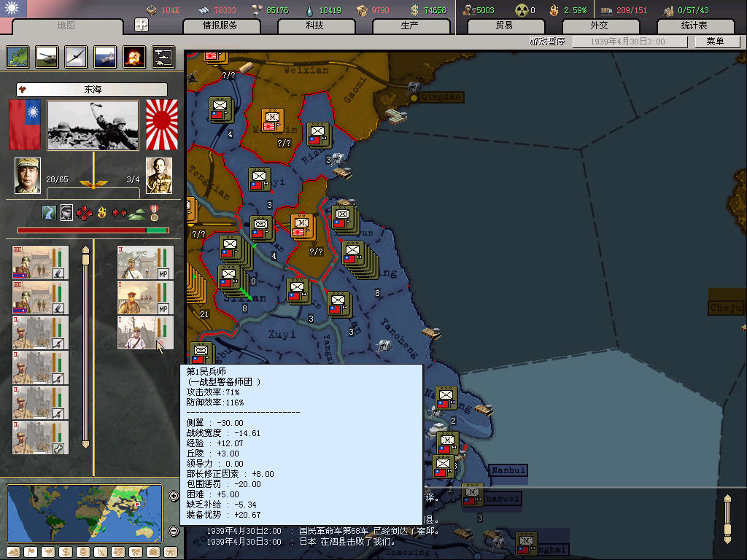Select the third Japanese division card
Viewport: 747px width, 560px height.
point(146,332)
